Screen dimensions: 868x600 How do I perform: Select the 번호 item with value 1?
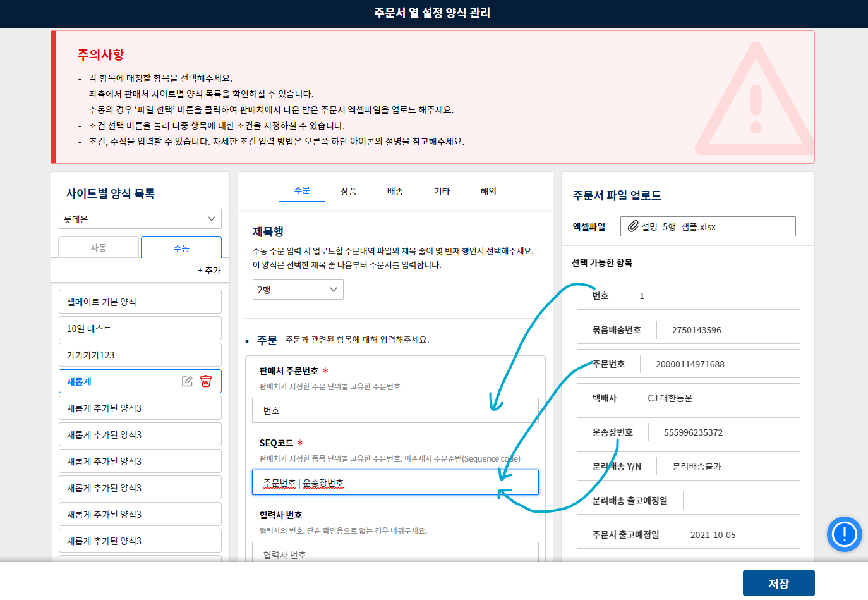click(x=689, y=295)
